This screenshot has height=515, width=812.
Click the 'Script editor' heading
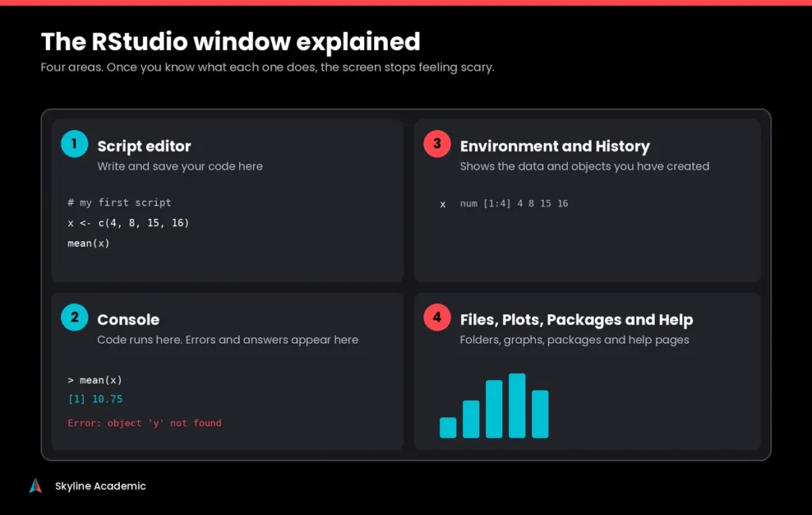[x=144, y=146]
